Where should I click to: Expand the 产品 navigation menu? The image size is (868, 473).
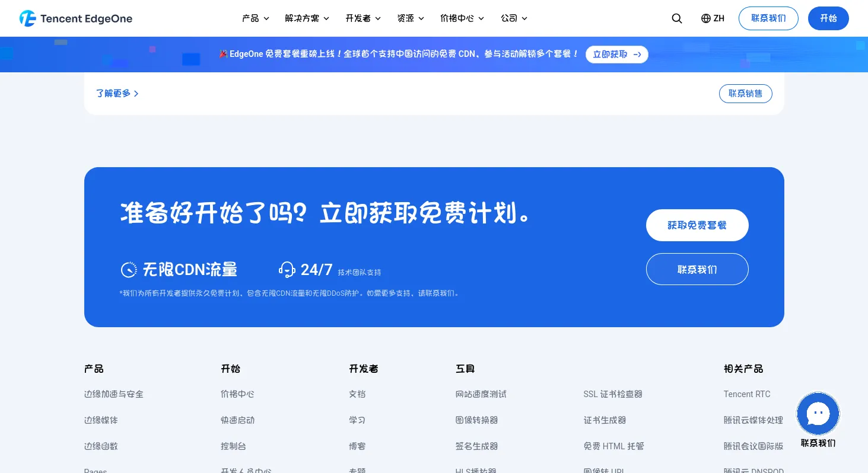tap(256, 18)
